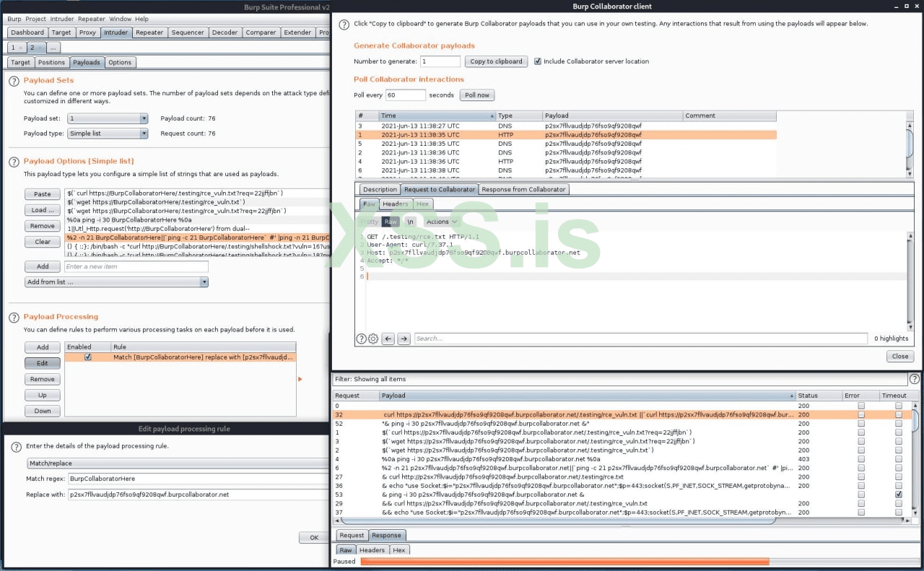Switch to the Dashboard tab

(27, 32)
